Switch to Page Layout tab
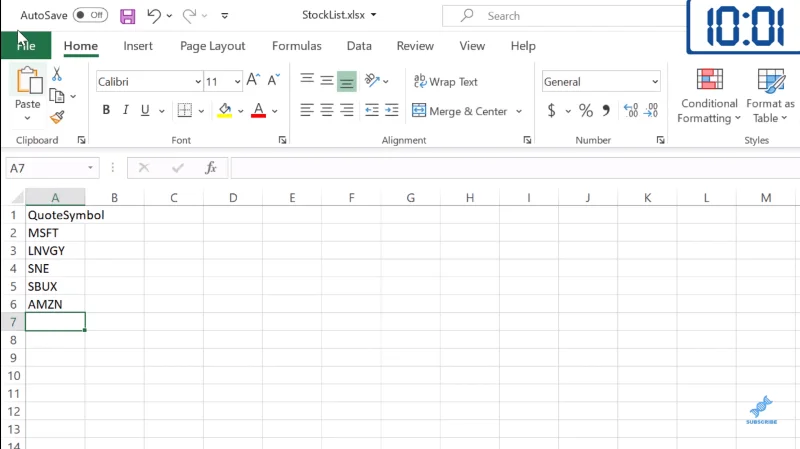Image resolution: width=800 pixels, height=449 pixels. pos(212,45)
